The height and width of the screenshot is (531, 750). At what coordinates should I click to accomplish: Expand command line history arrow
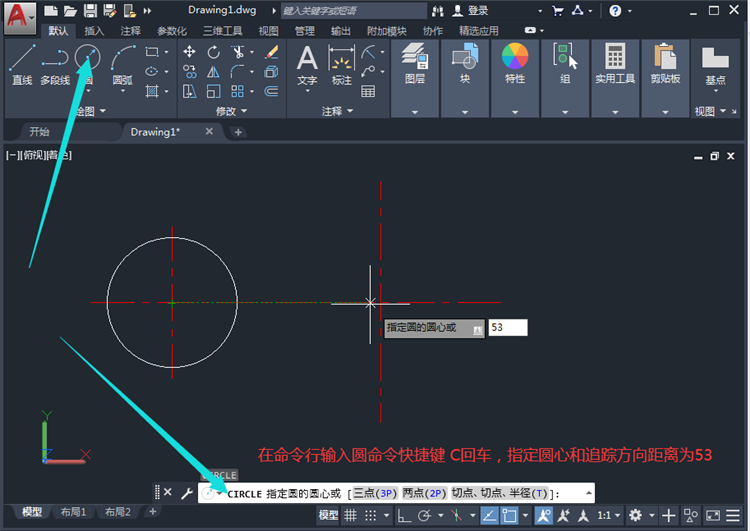coord(589,493)
